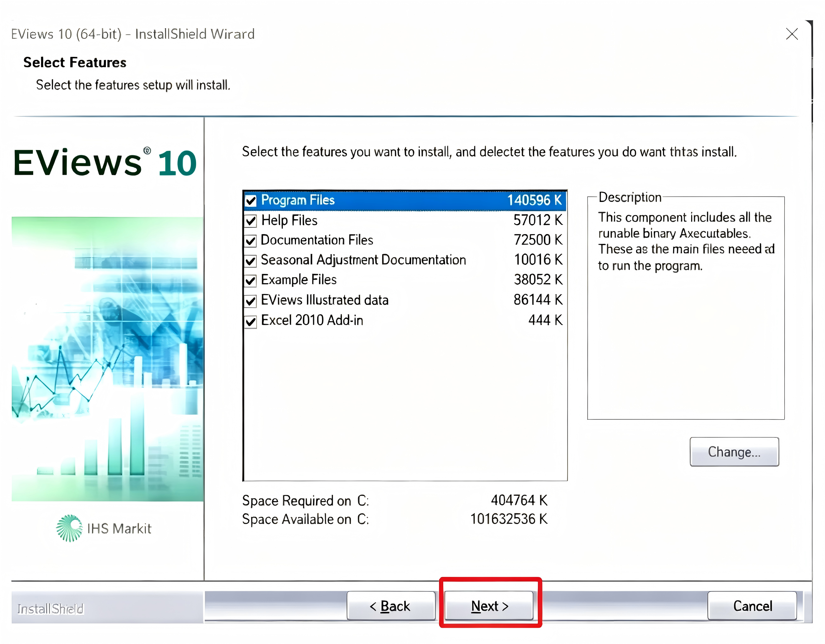
Task: Click the IHS Markit logo icon
Action: [69, 529]
